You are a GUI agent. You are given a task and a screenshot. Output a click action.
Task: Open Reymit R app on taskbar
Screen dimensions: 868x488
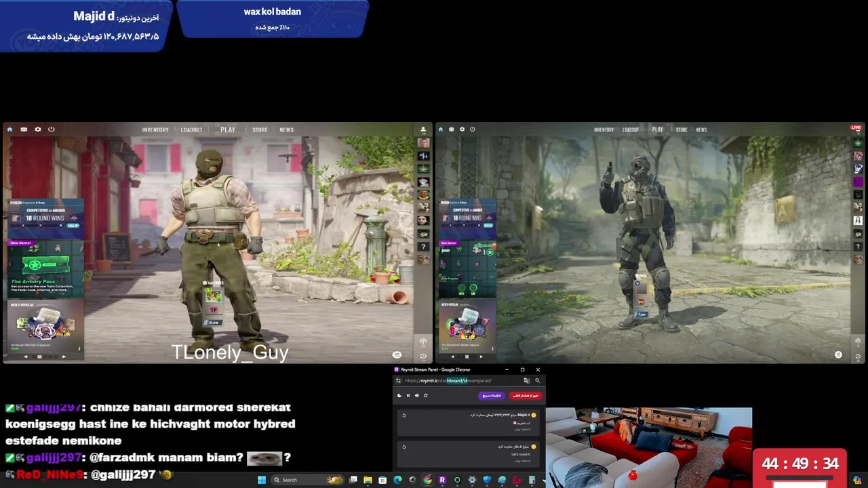442,480
